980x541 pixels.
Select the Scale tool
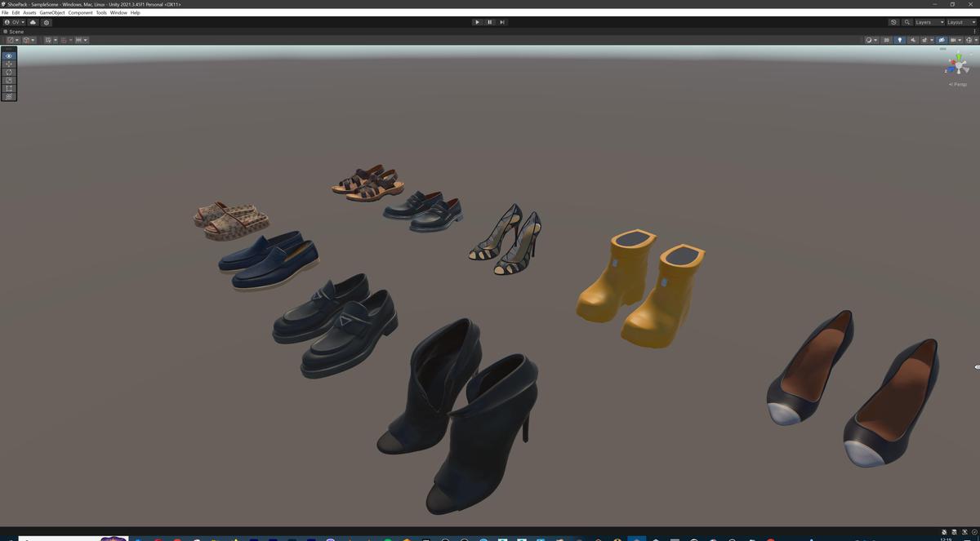coord(8,80)
